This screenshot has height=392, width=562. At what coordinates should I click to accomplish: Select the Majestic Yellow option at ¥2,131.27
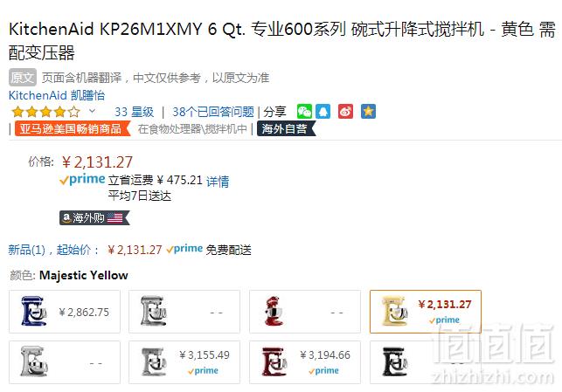pos(426,312)
